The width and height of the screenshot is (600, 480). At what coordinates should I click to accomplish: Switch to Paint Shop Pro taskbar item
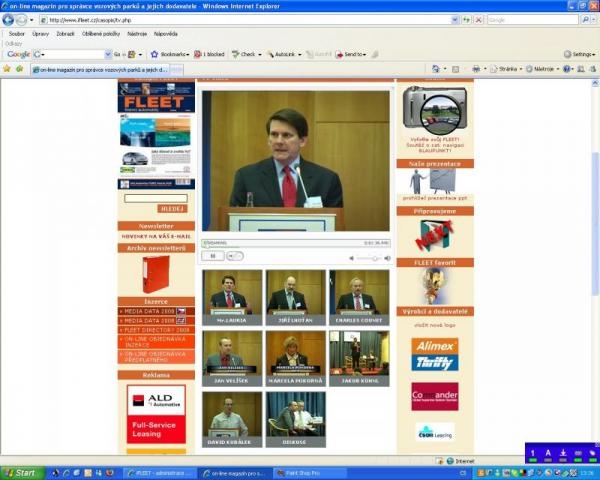point(310,473)
